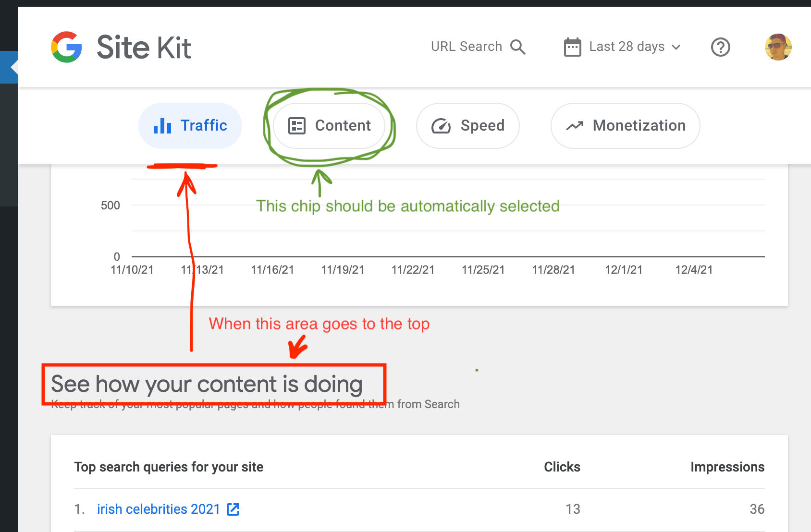The height and width of the screenshot is (532, 811).
Task: Open the irish celebrities 2021 query link
Action: tap(158, 509)
